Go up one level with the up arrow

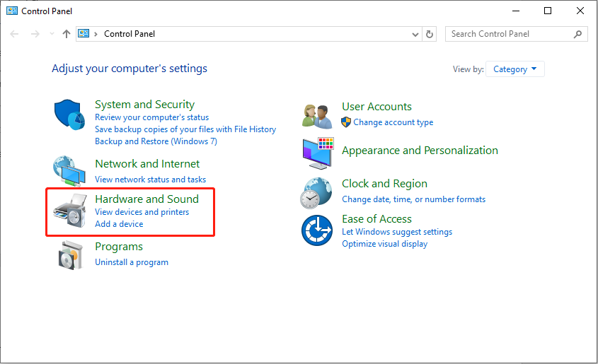pos(67,34)
